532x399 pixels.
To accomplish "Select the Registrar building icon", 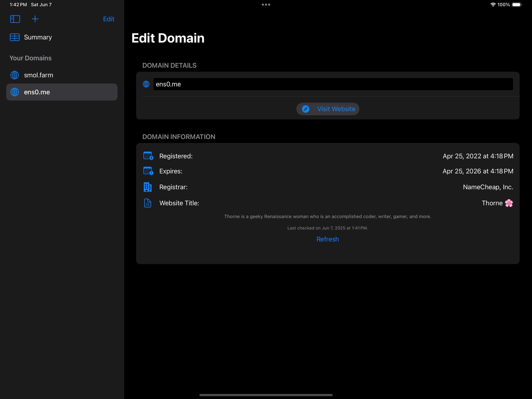I will [148, 187].
